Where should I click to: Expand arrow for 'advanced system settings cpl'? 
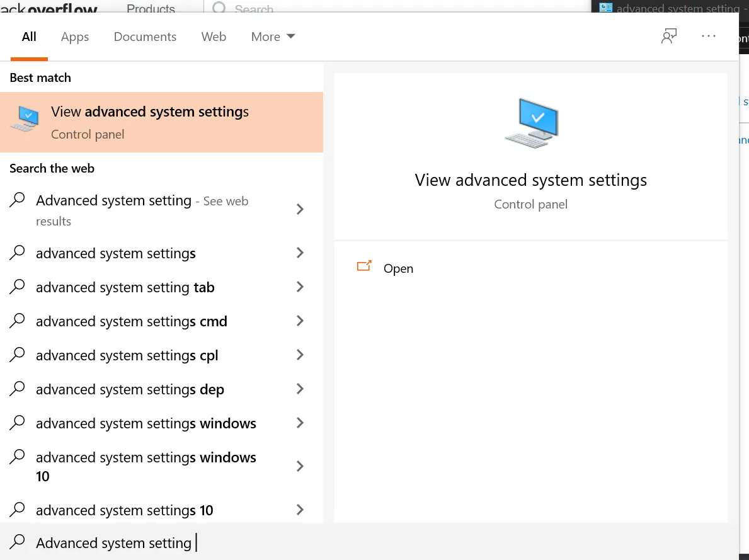(x=300, y=355)
